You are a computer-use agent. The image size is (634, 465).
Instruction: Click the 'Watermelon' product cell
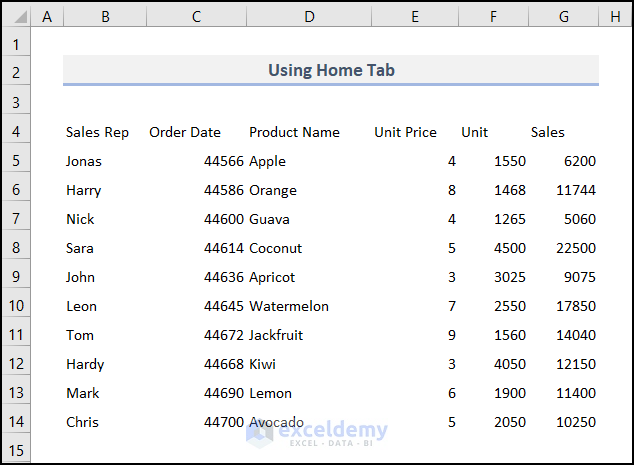pyautogui.click(x=289, y=306)
